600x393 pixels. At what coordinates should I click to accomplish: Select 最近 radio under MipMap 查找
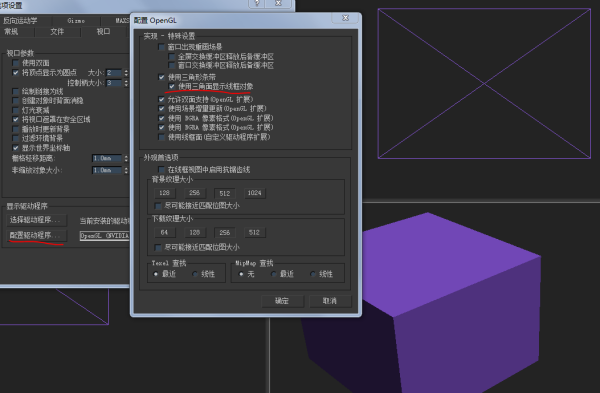[x=273, y=274]
